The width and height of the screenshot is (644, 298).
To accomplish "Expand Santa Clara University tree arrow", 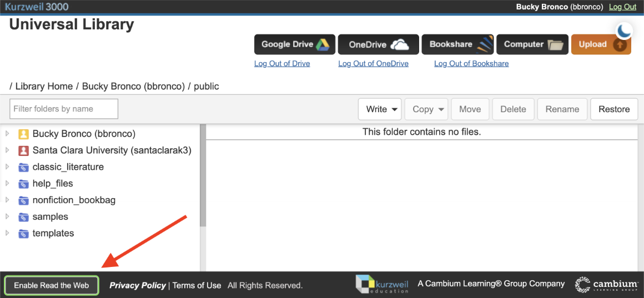I will click(7, 150).
